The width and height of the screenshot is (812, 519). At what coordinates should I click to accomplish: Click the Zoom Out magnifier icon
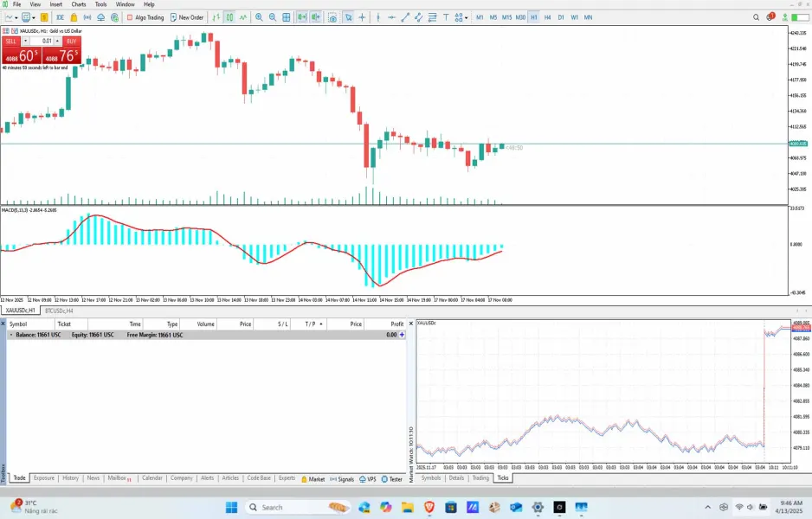(274, 17)
